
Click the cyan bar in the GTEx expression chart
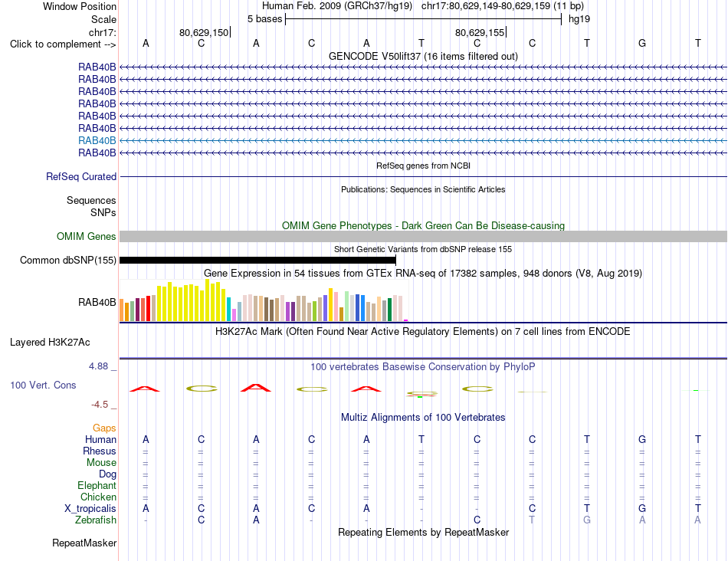[228, 310]
